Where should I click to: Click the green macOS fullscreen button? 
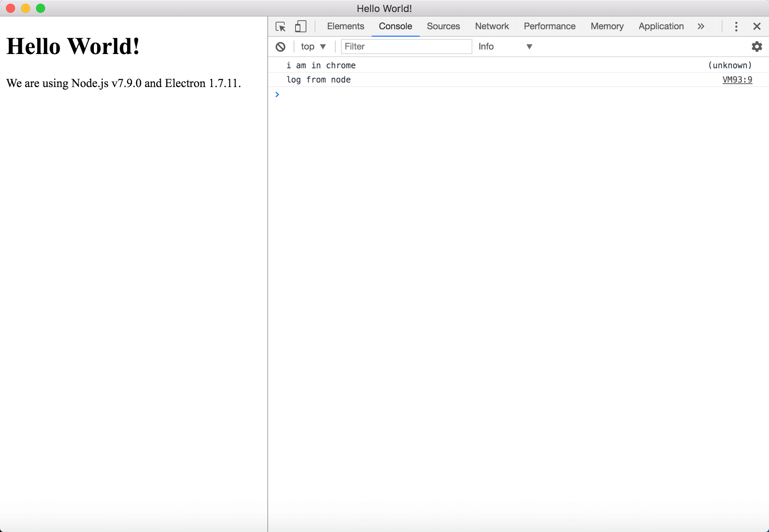coord(41,8)
